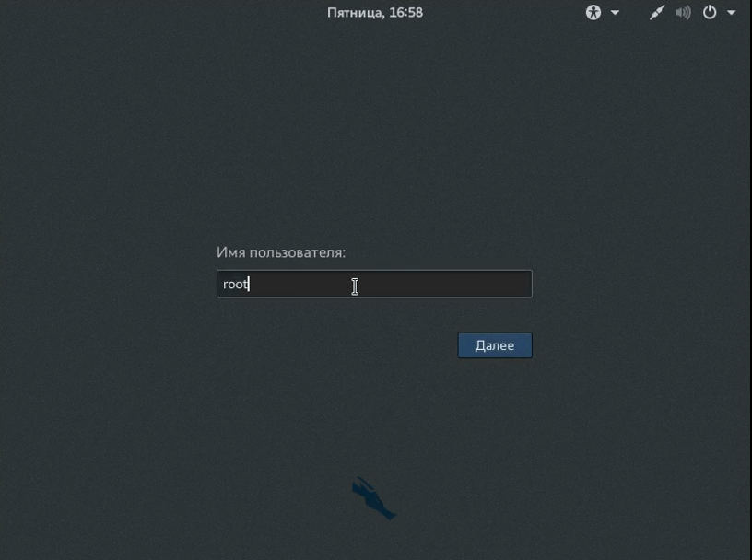Open the power menu icon
This screenshot has height=560, width=752.
710,12
